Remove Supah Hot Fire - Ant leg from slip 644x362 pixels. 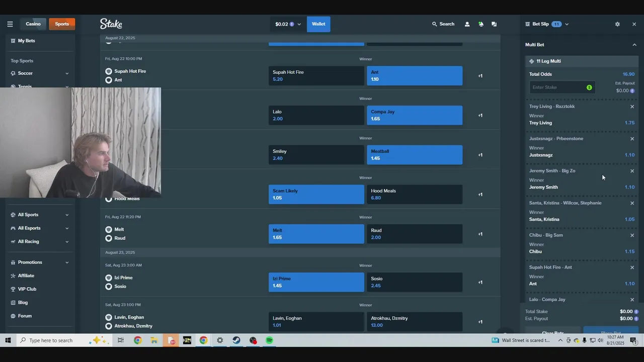(632, 267)
